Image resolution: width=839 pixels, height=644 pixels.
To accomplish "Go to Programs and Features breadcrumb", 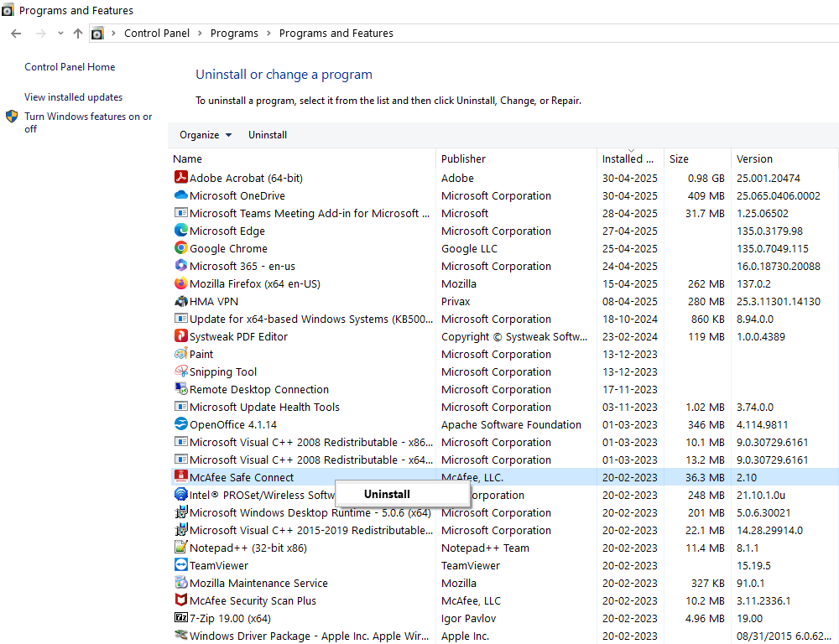I will pyautogui.click(x=336, y=34).
